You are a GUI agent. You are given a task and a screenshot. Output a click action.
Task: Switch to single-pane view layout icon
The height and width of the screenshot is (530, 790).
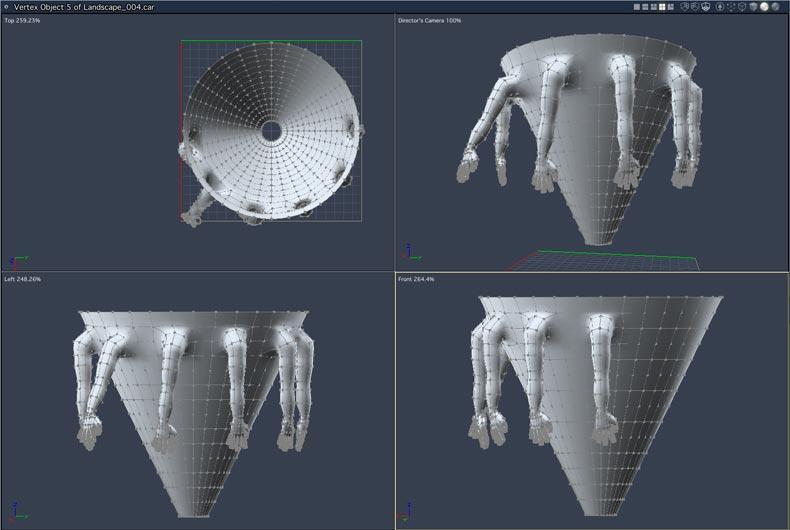click(637, 7)
